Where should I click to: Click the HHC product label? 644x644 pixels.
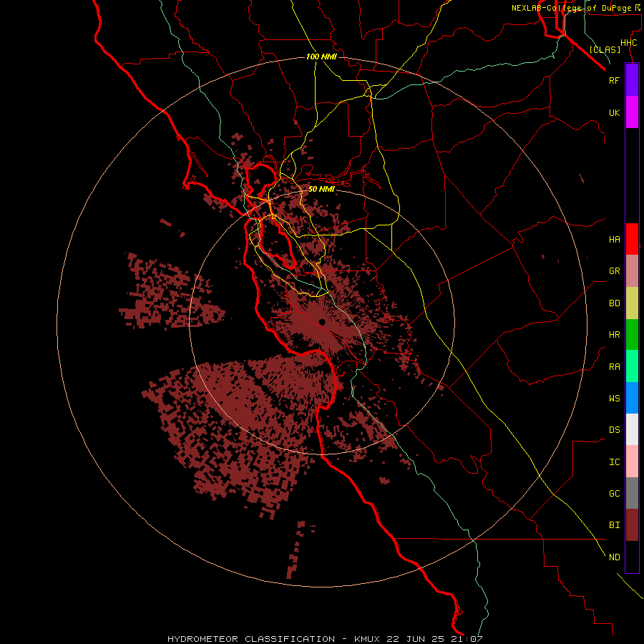click(628, 43)
